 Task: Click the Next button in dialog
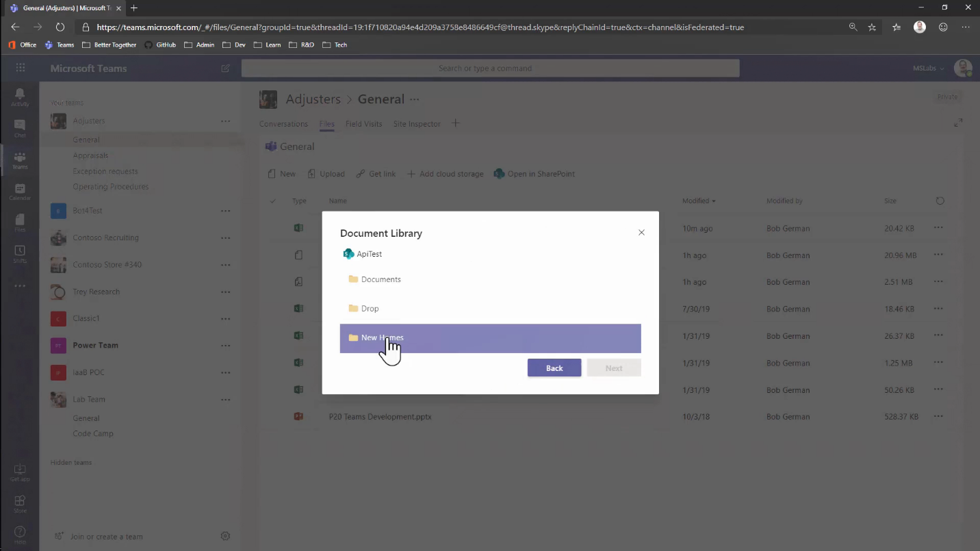coord(614,368)
